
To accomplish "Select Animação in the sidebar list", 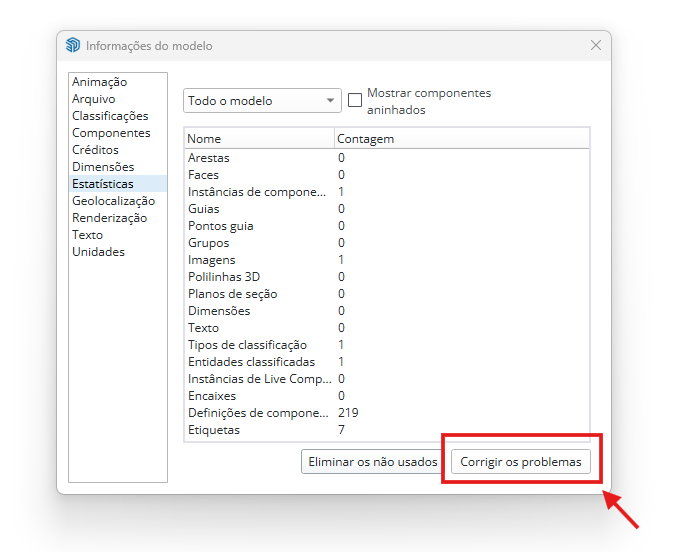I will 99,82.
